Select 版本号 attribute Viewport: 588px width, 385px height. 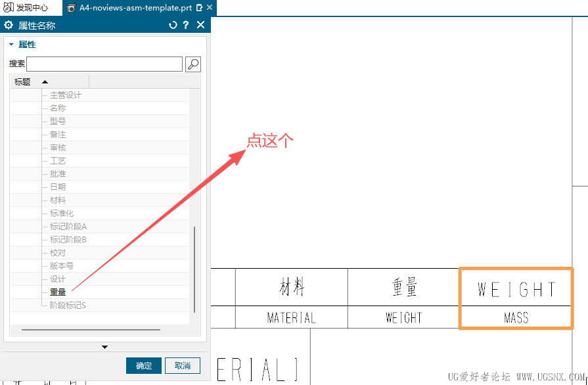[x=62, y=266]
